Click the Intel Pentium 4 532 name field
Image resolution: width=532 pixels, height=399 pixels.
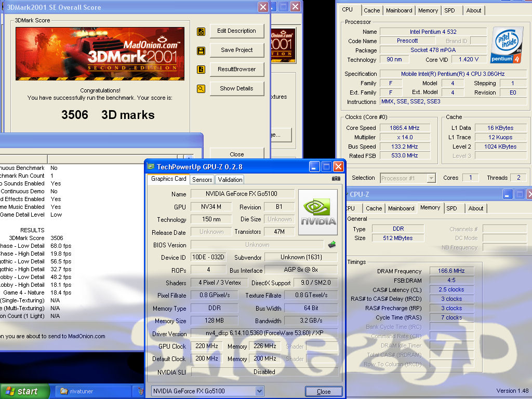click(433, 32)
